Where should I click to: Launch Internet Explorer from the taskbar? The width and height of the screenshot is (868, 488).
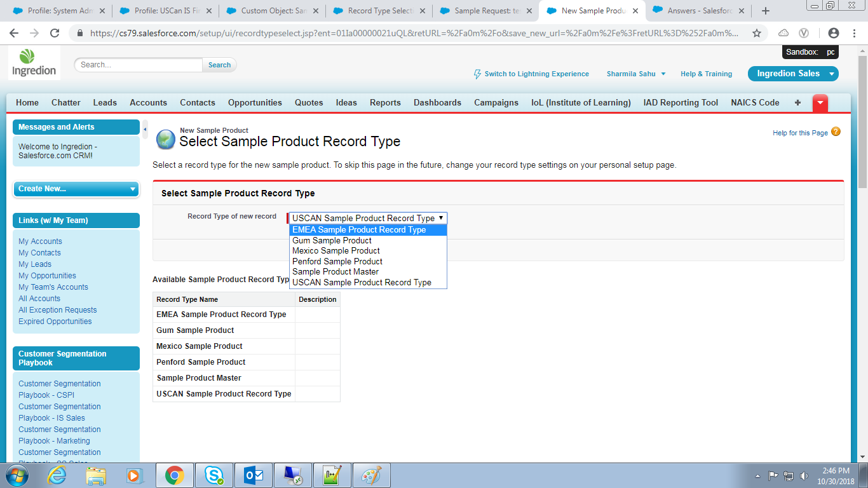pyautogui.click(x=57, y=475)
